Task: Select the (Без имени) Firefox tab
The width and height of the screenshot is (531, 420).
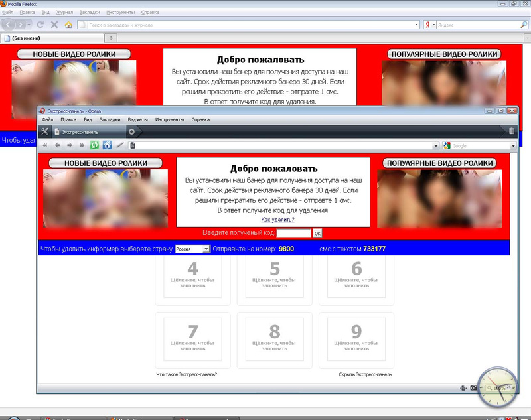Action: point(52,38)
